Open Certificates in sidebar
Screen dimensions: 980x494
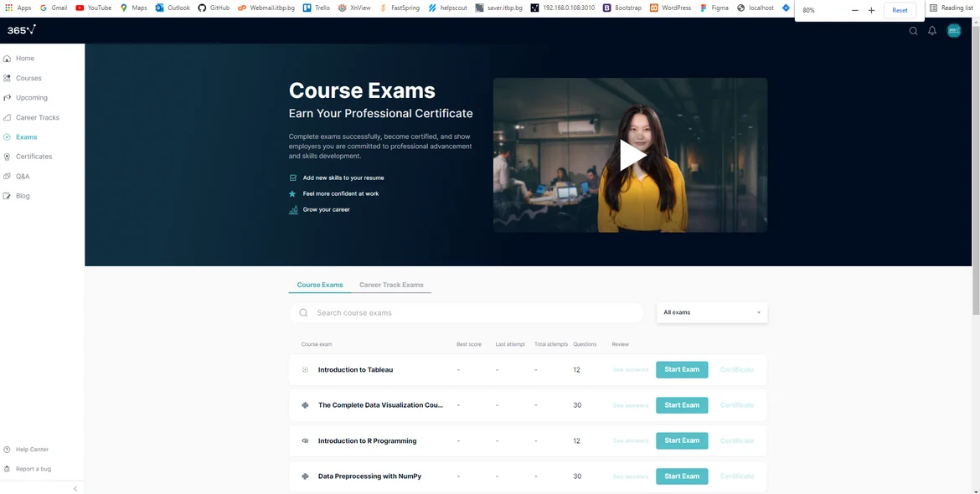(34, 157)
